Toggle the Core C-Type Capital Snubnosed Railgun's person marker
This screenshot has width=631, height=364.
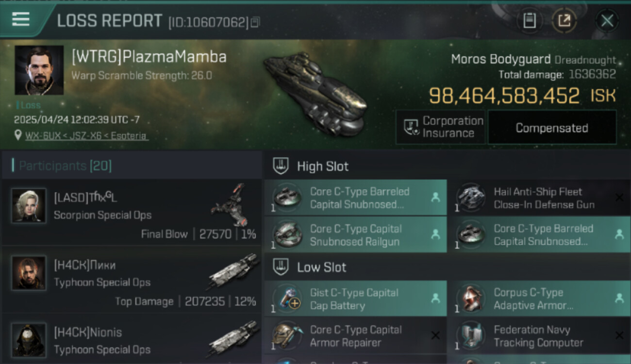(x=435, y=234)
